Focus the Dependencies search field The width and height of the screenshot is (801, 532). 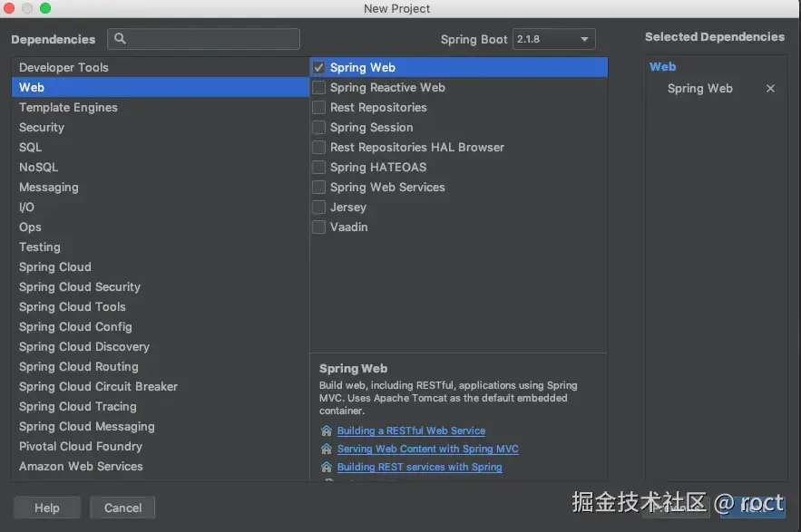(x=203, y=39)
